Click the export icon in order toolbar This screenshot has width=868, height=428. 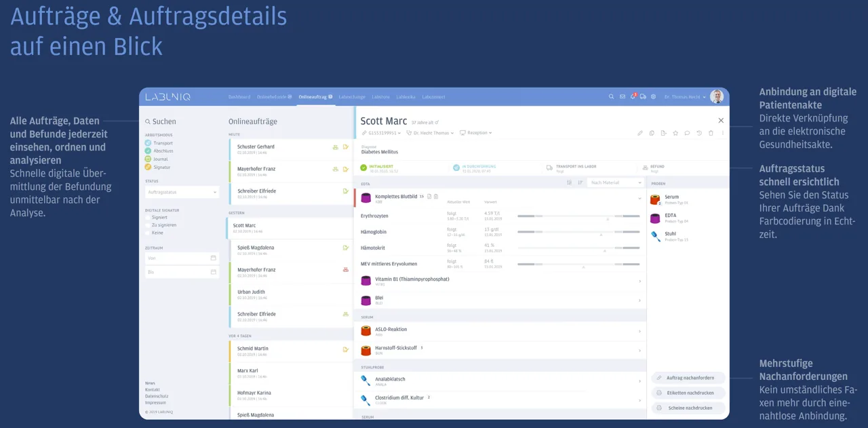pos(663,133)
